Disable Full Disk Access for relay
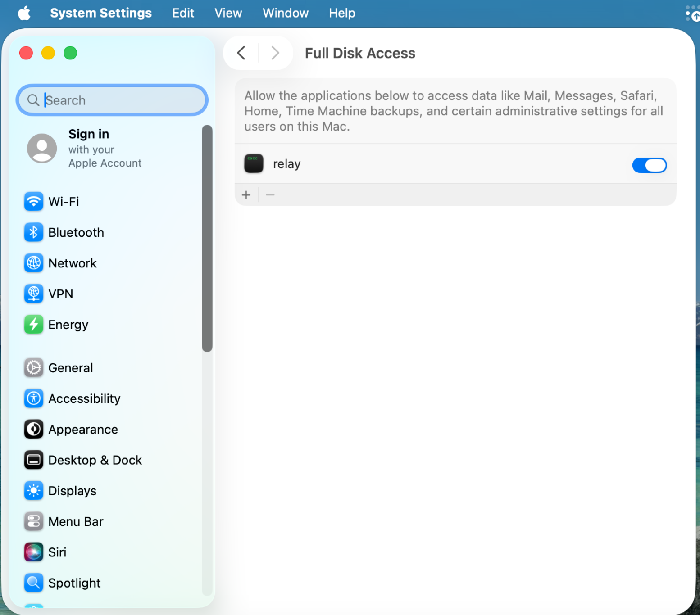 (649, 165)
